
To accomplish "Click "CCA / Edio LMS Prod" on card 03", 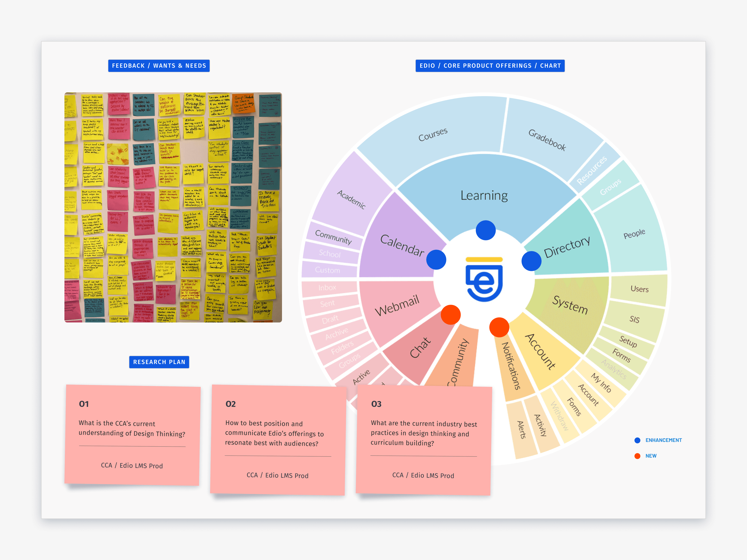I will (423, 475).
